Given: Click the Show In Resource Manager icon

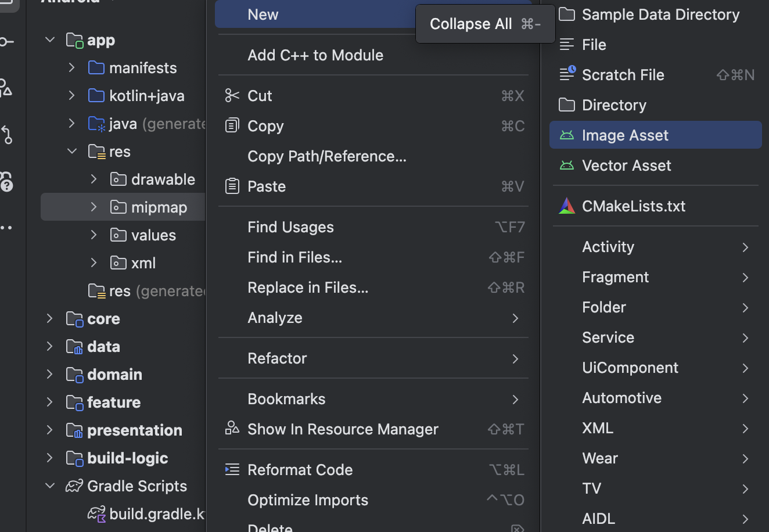Looking at the screenshot, I should pos(232,429).
